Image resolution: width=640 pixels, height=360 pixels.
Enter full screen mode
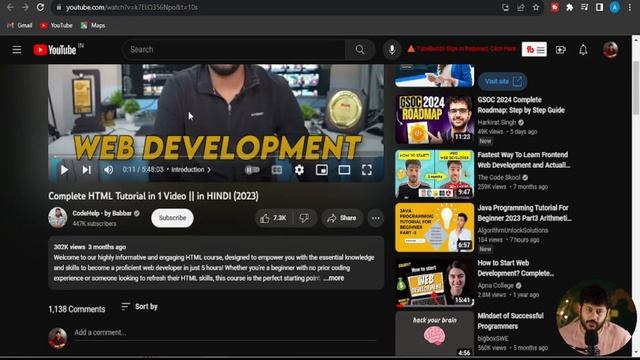[367, 170]
